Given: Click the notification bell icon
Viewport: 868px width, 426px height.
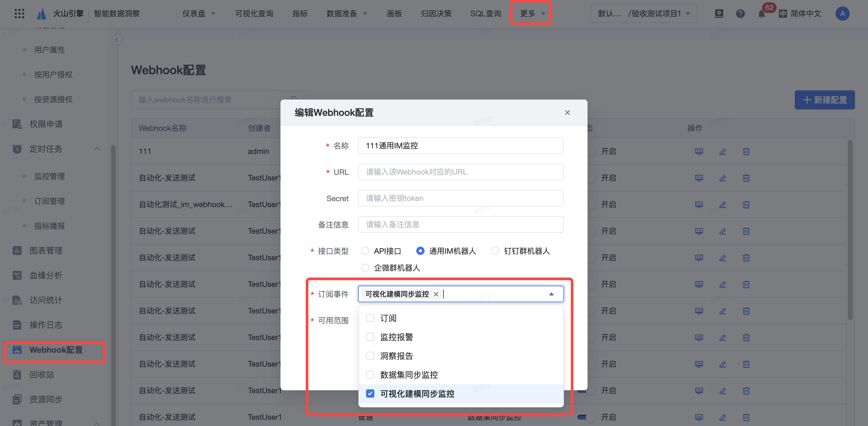Looking at the screenshot, I should click(761, 14).
